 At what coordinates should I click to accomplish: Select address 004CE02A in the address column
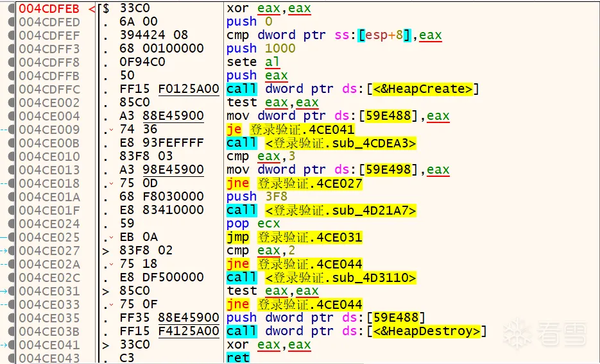point(49,264)
